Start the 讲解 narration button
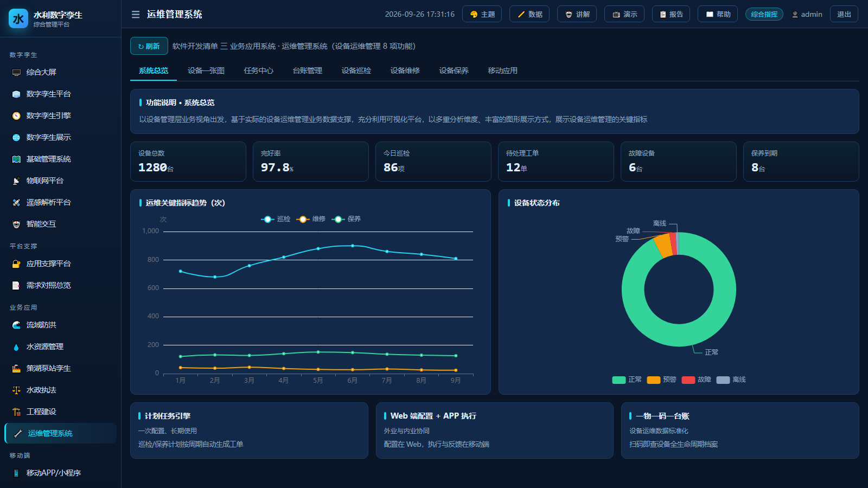 pyautogui.click(x=577, y=14)
